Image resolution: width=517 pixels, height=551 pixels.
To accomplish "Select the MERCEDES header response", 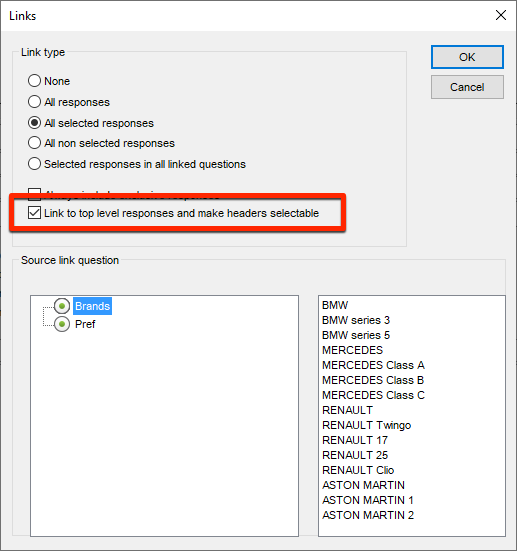I will pyautogui.click(x=352, y=350).
